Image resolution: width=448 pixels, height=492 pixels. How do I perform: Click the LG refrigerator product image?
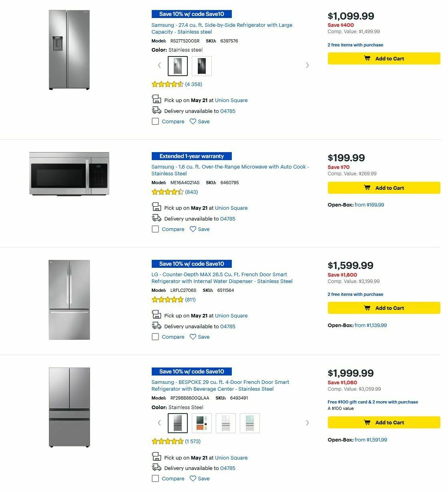69,299
